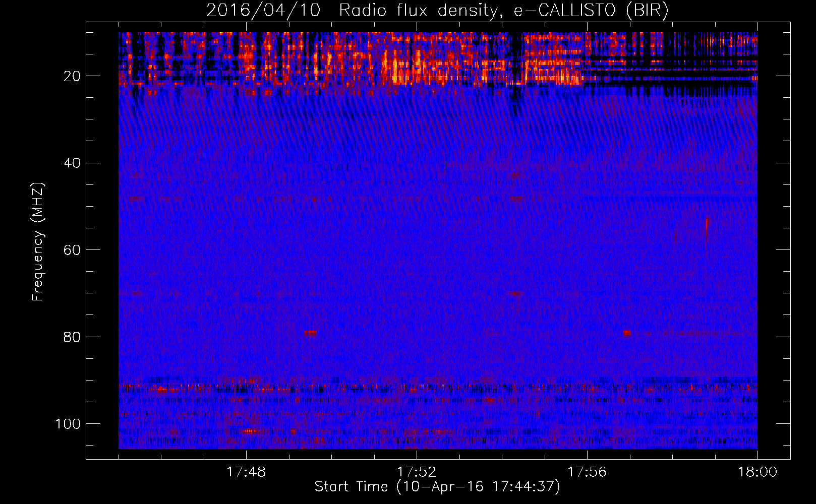Click the 100 frequency tick label

[x=68, y=424]
